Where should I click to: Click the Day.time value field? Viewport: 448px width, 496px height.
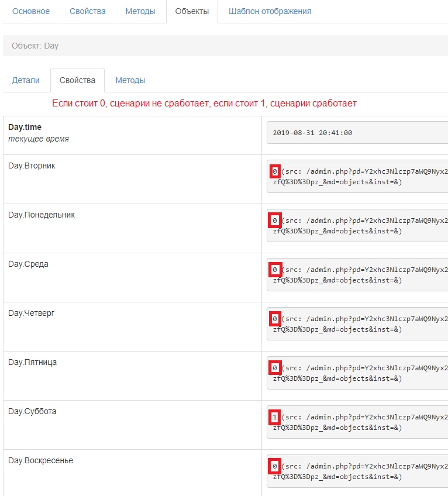tap(357, 133)
